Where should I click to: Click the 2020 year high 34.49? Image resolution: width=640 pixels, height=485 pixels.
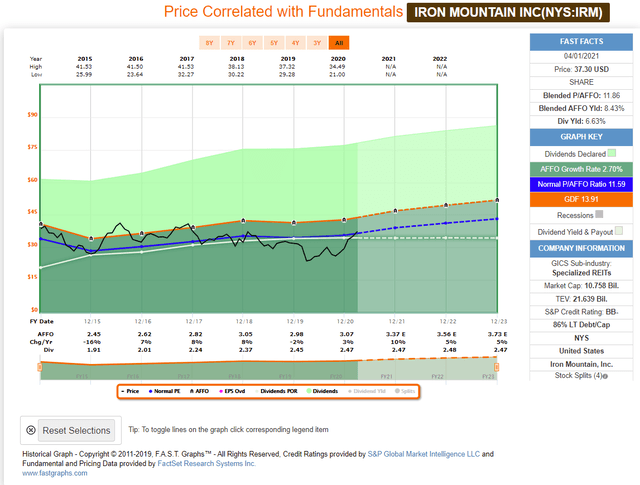pos(337,67)
